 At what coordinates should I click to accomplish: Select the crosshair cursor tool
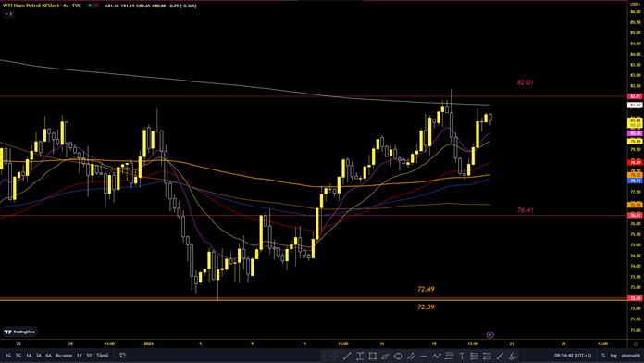click(334, 356)
